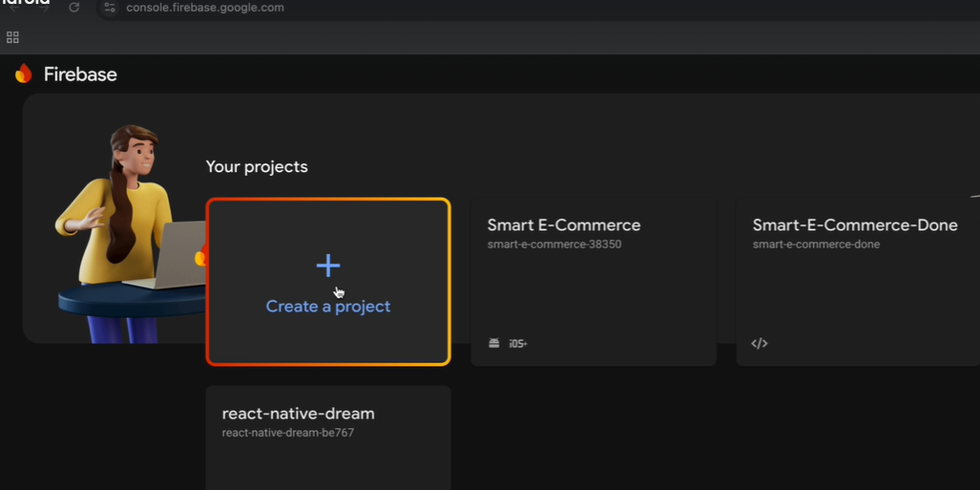
Task: Click the smart-e-commerce-done project ID
Action: point(816,245)
